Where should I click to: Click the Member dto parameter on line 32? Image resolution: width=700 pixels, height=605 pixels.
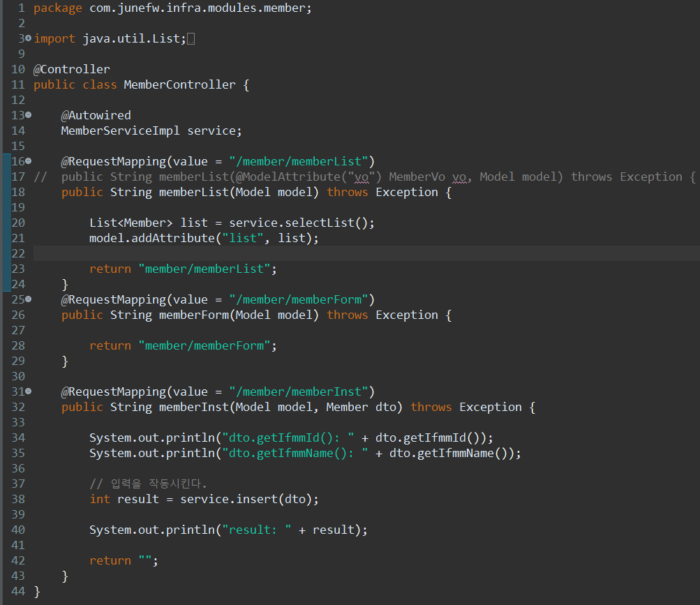tap(361, 407)
